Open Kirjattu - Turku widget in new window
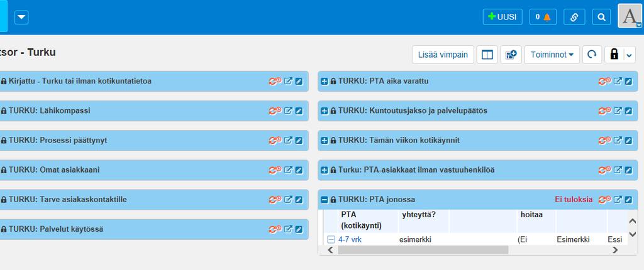This screenshot has width=644, height=270. pyautogui.click(x=288, y=81)
